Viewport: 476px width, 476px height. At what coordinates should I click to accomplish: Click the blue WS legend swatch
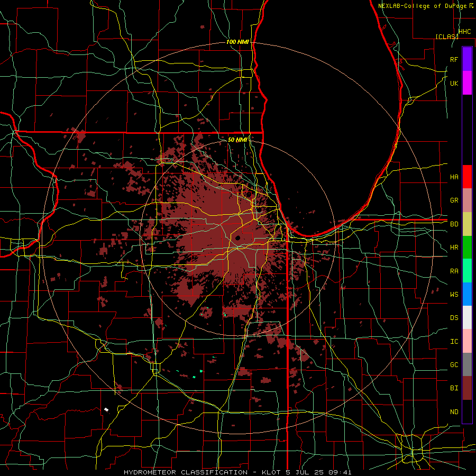[x=467, y=294]
